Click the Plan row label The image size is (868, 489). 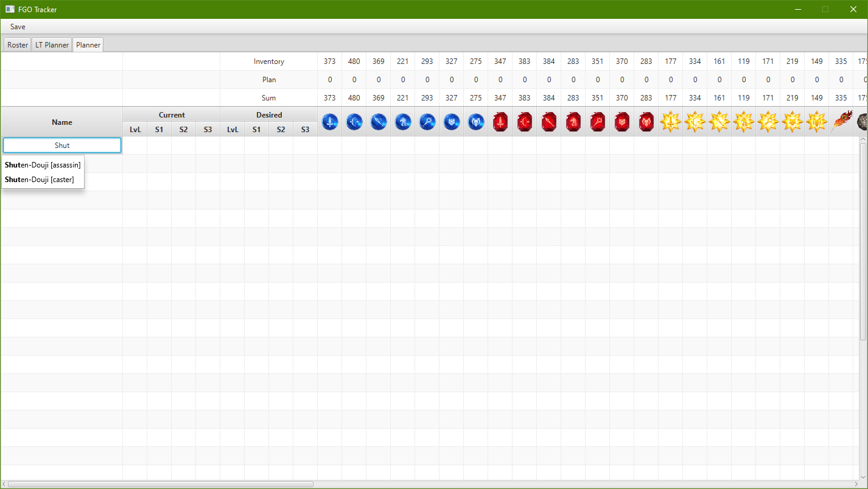click(x=269, y=80)
